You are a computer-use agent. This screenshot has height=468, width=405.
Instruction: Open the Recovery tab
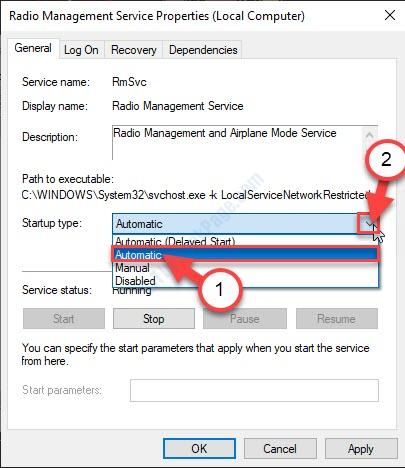134,50
